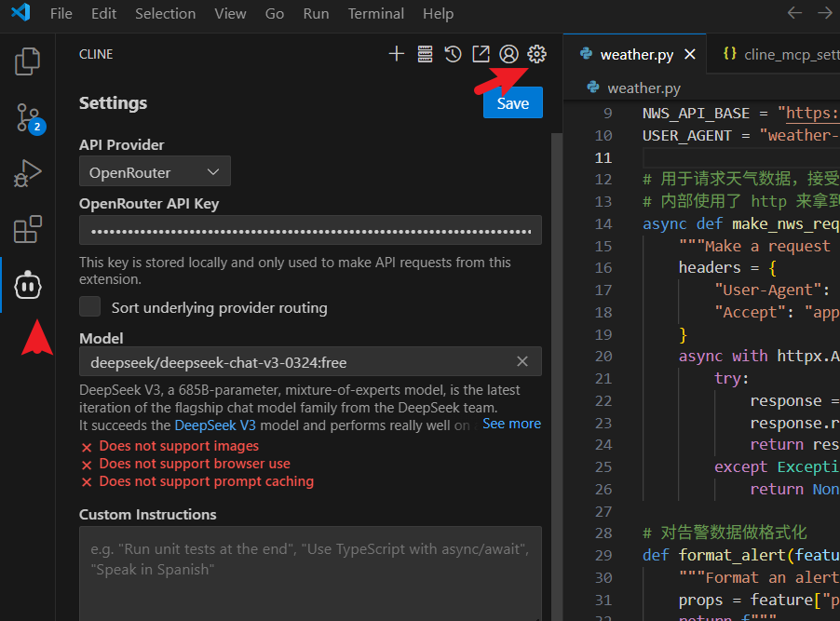Click the VS Code logo icon
Image resolution: width=840 pixels, height=621 pixels.
(20, 12)
